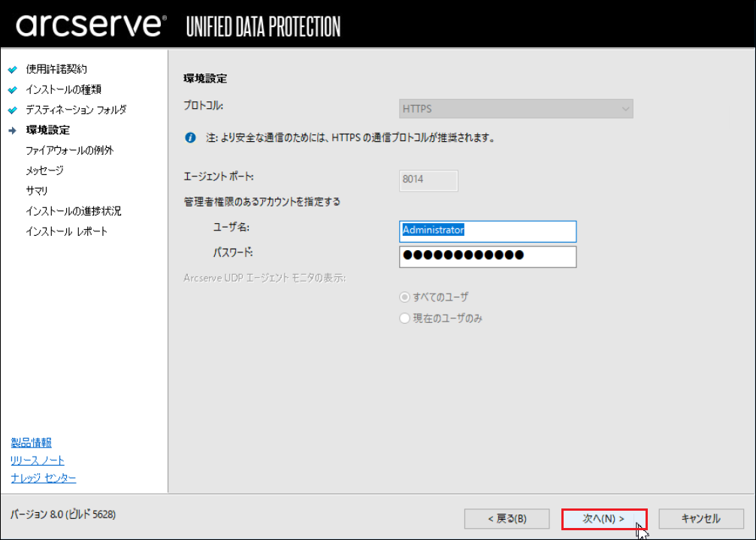Click the checkmark next to 使用許諾契約
The height and width of the screenshot is (540, 756).
[x=13, y=69]
